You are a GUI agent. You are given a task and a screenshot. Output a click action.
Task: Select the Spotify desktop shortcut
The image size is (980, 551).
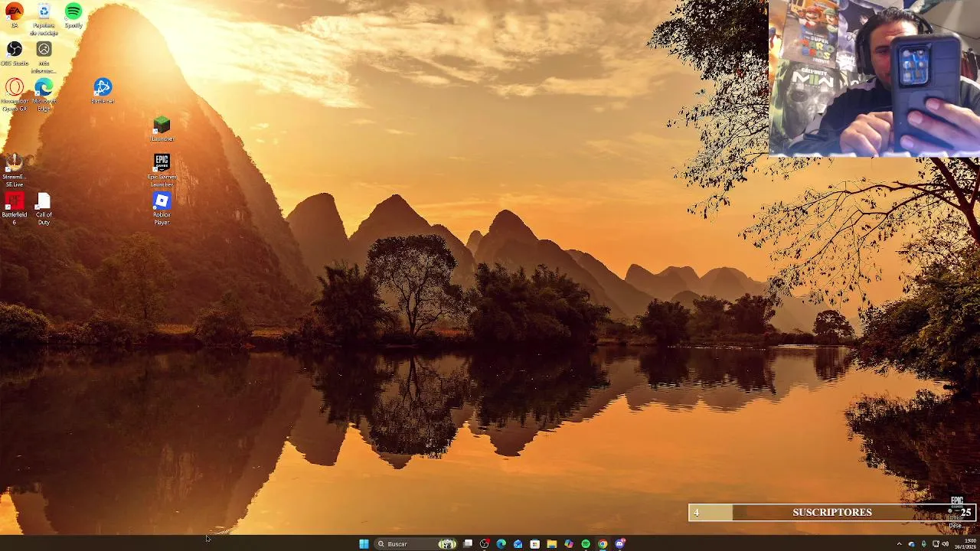pyautogui.click(x=73, y=15)
